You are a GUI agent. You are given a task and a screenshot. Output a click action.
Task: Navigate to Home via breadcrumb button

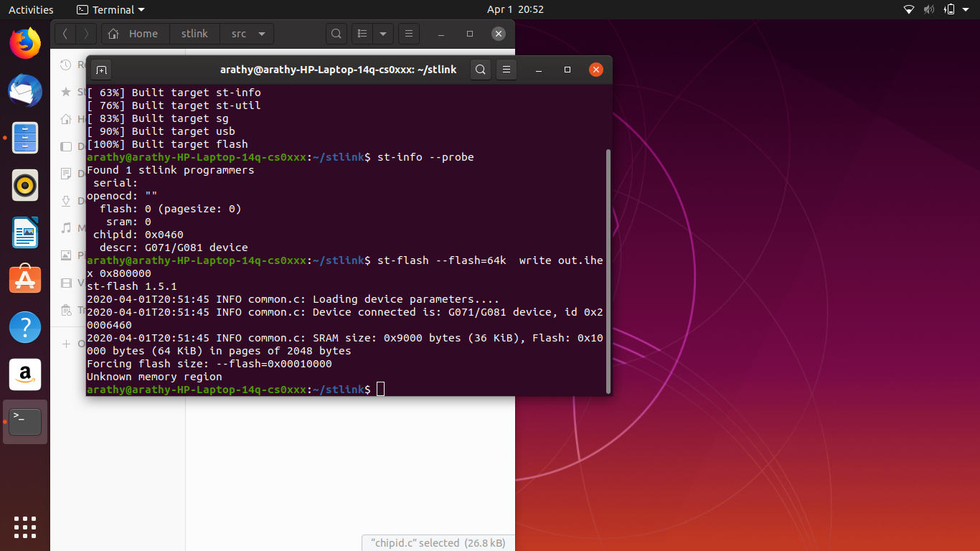[134, 33]
